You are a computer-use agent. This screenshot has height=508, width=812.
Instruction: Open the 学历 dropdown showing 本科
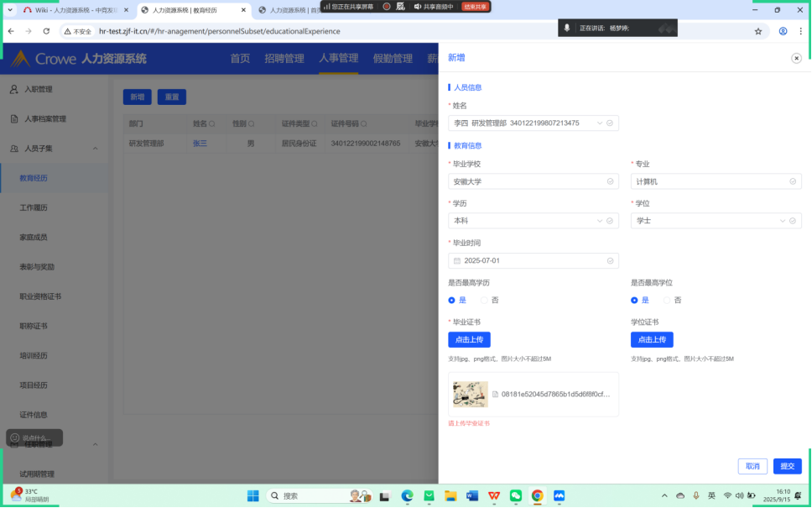tap(534, 221)
